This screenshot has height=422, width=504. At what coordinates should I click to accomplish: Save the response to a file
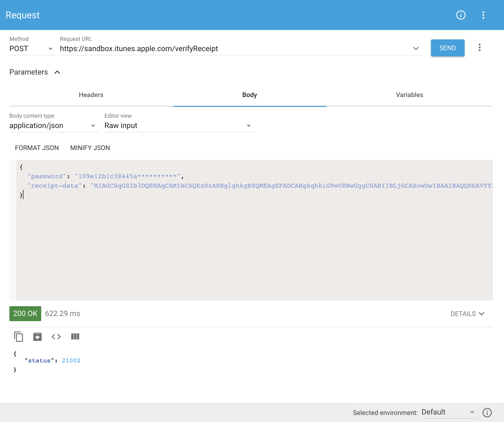click(37, 336)
